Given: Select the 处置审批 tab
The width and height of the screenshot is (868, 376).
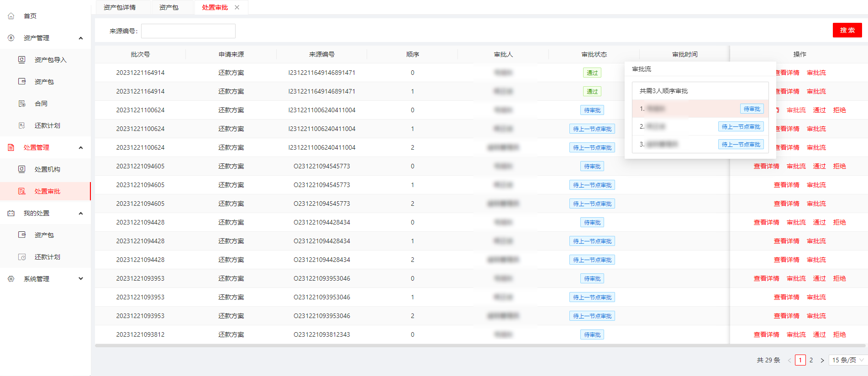Looking at the screenshot, I should 215,7.
